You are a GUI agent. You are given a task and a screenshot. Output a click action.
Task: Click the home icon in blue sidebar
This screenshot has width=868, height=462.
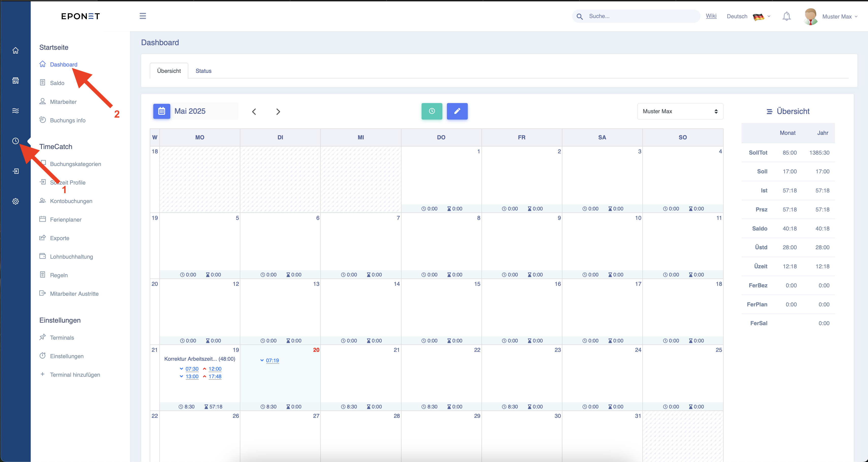pyautogui.click(x=15, y=51)
